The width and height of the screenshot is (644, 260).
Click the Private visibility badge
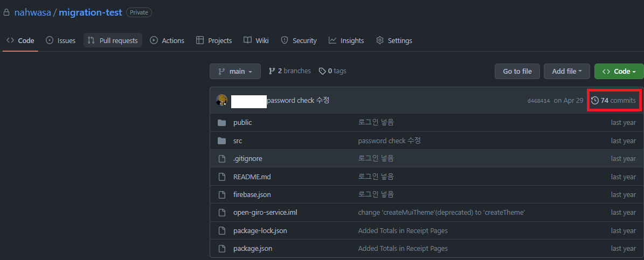139,13
